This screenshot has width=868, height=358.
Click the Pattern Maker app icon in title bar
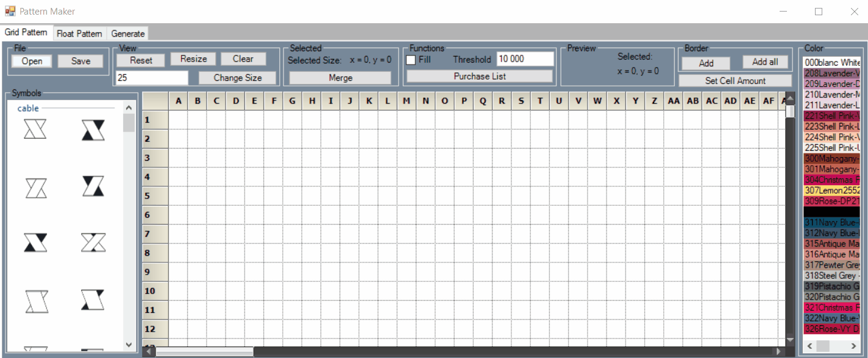[10, 11]
